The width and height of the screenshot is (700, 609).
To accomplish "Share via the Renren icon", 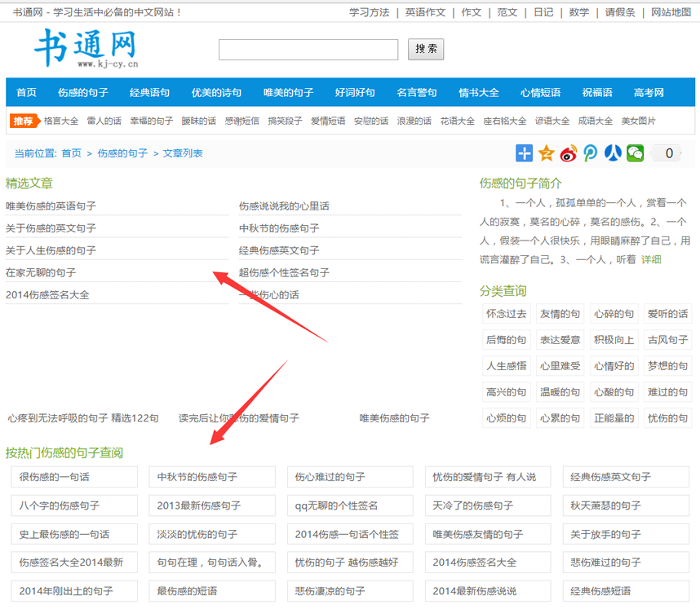I will pos(613,153).
